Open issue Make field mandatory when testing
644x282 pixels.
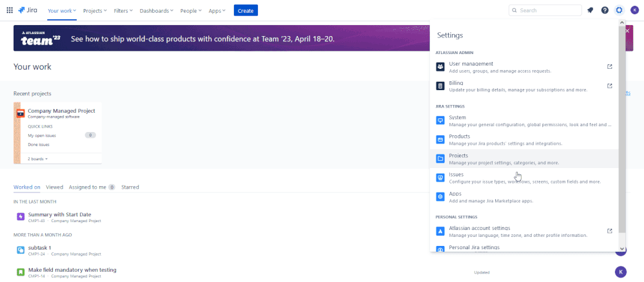coord(72,270)
